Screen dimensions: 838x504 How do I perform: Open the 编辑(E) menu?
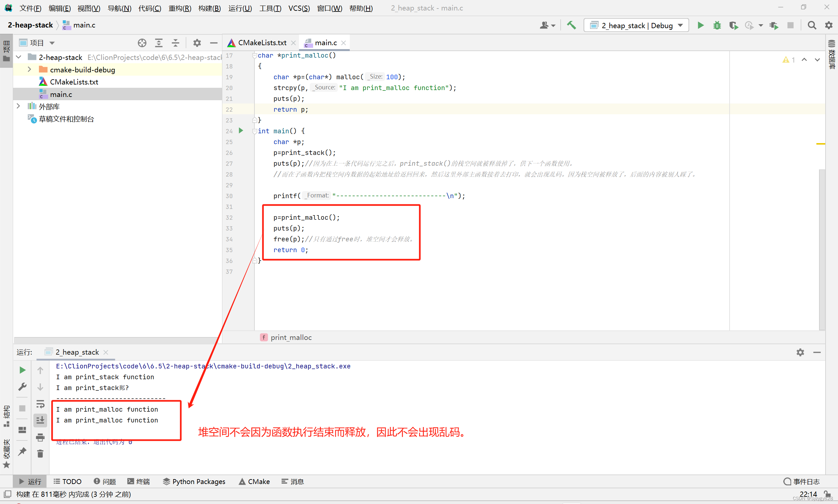point(59,8)
